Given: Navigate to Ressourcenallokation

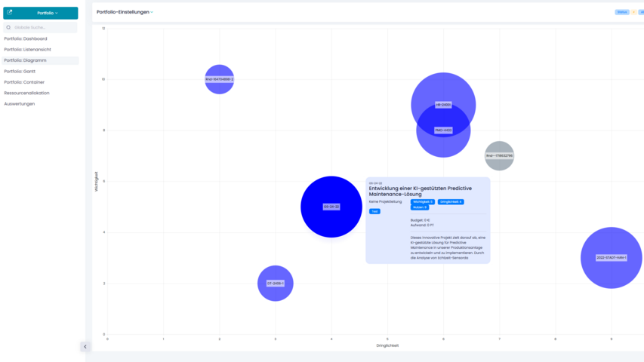Looking at the screenshot, I should pyautogui.click(x=26, y=93).
